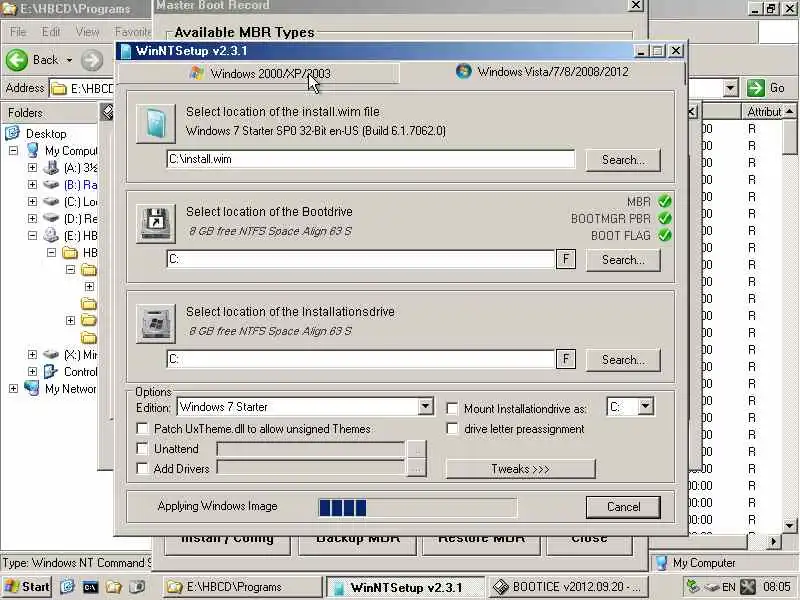
Task: Click the network tray icon
Action: (x=693, y=587)
